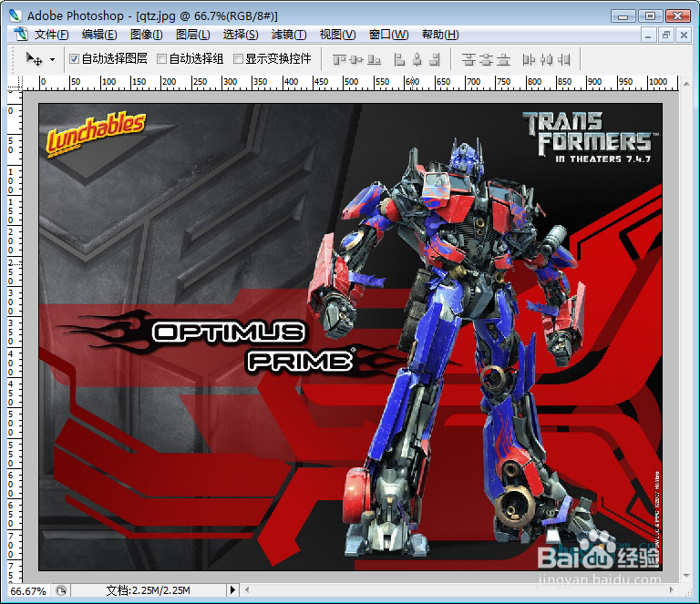Viewport: 700px width, 604px height.
Task: Maximize the Photoshop application window
Action: (651, 16)
